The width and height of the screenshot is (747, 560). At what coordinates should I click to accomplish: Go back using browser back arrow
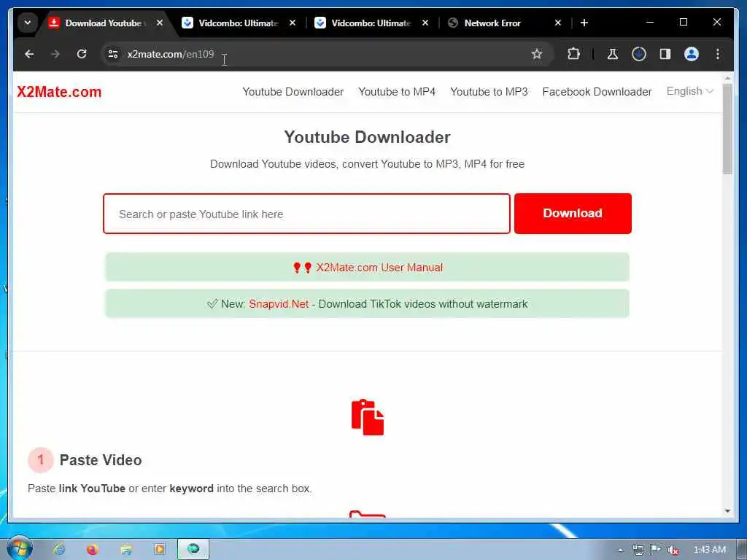[x=29, y=54]
